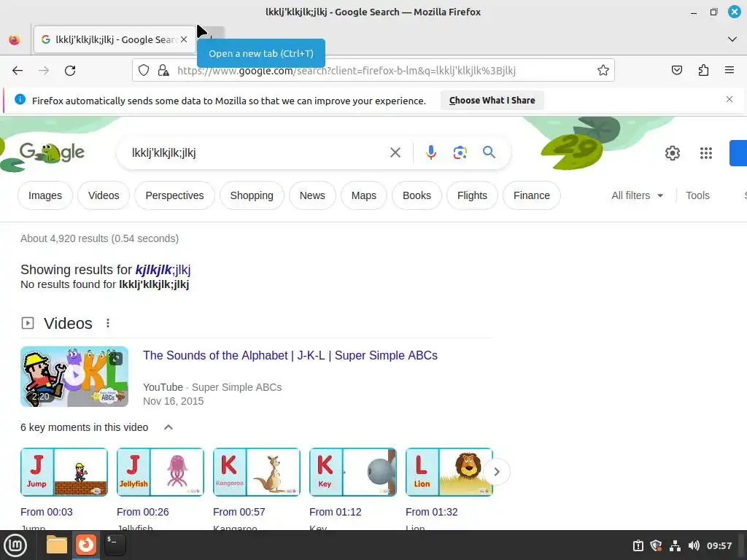Click the Firefox View icon
Image resolution: width=747 pixels, height=560 pixels.
[15, 39]
